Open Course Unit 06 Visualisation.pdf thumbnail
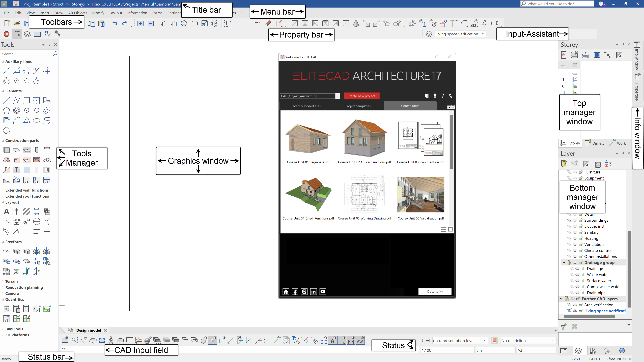Image resolution: width=644 pixels, height=362 pixels. [x=421, y=195]
